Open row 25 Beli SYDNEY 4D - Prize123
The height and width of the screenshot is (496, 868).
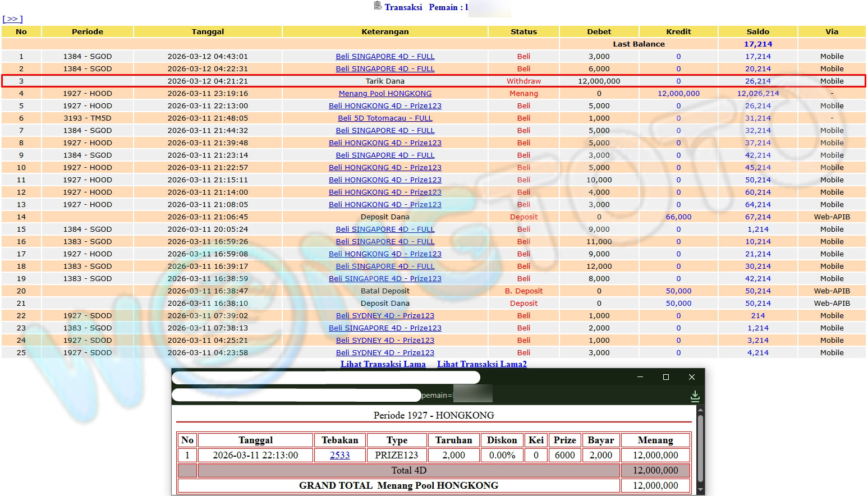click(x=385, y=353)
